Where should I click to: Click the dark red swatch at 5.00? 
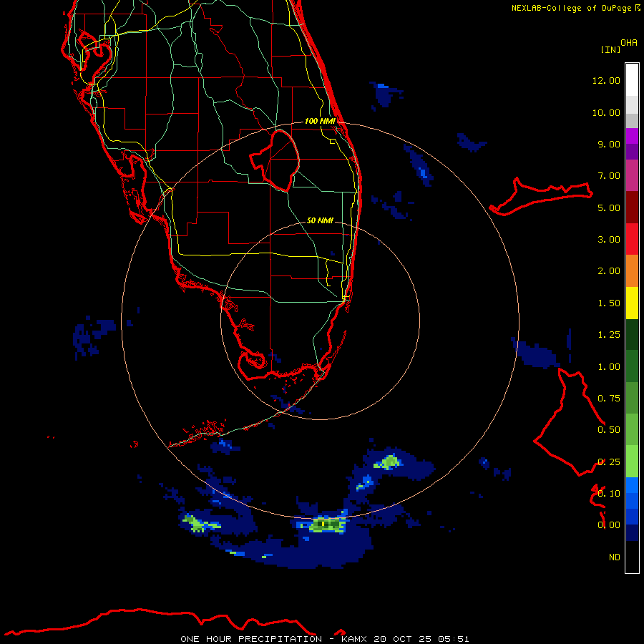tap(632, 208)
